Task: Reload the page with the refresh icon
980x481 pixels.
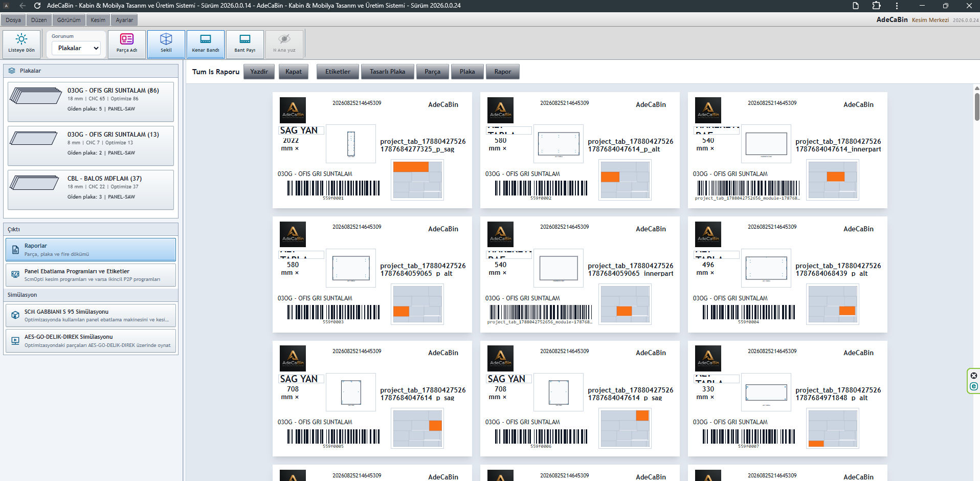Action: 37,6
